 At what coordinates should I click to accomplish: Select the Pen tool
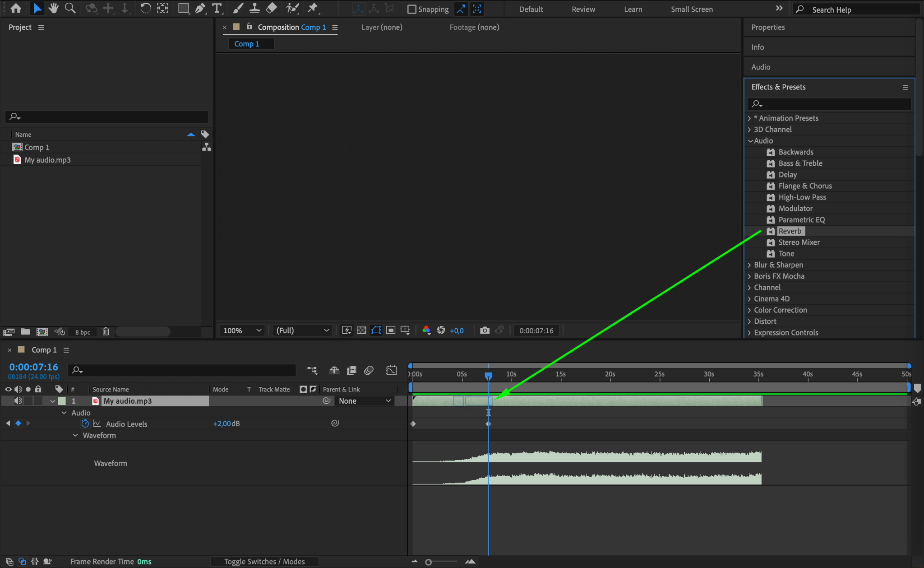[200, 8]
